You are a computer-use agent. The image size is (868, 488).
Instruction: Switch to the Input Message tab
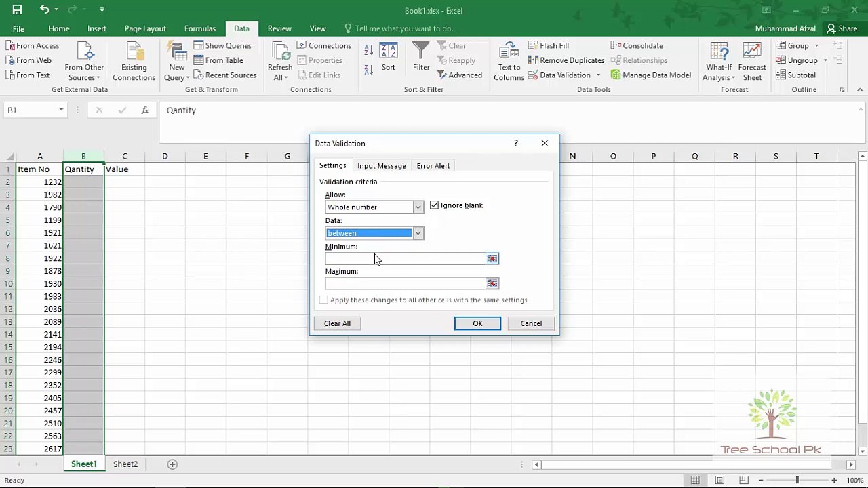click(x=381, y=166)
